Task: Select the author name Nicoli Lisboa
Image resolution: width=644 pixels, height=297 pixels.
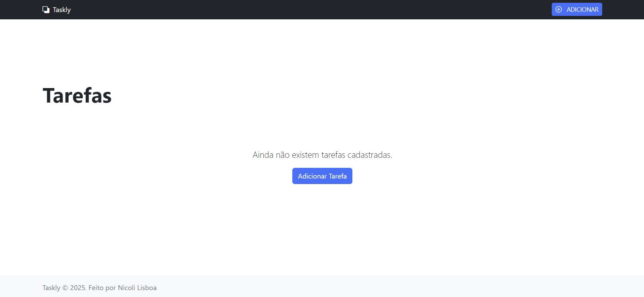Action: (137, 288)
